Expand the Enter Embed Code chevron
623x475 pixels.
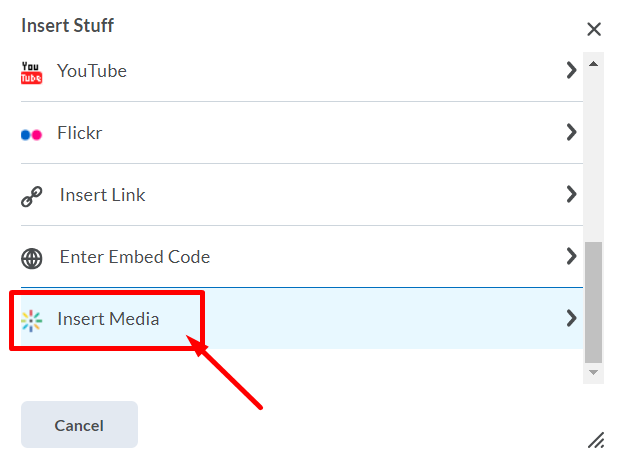[571, 256]
